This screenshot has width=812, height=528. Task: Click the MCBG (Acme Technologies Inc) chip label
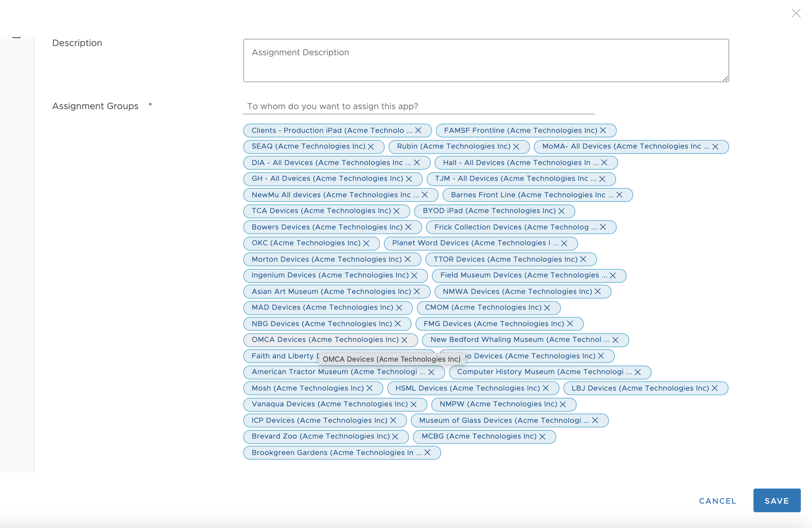click(x=479, y=437)
